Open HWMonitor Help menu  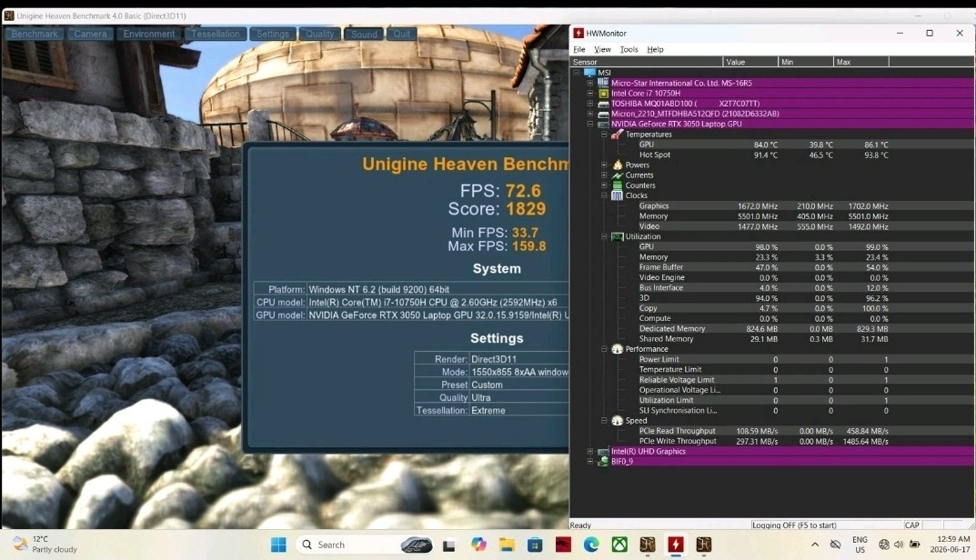click(x=655, y=49)
